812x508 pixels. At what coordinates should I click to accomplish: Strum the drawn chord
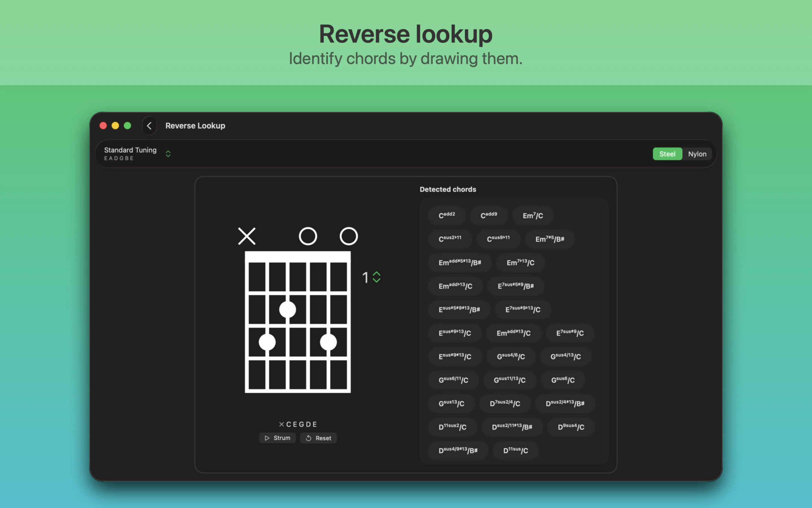[x=277, y=438]
